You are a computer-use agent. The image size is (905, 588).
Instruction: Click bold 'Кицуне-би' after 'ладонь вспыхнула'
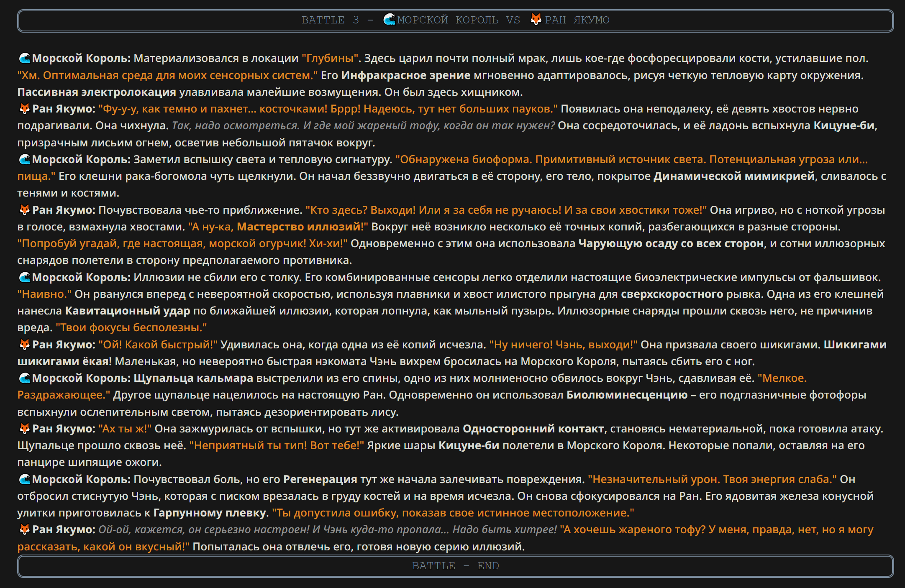pos(844,125)
